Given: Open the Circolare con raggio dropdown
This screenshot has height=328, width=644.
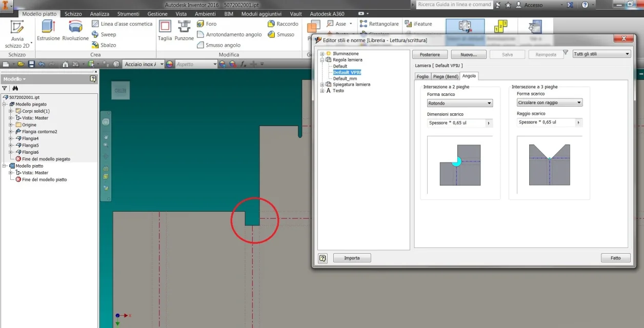Looking at the screenshot, I should click(x=550, y=102).
